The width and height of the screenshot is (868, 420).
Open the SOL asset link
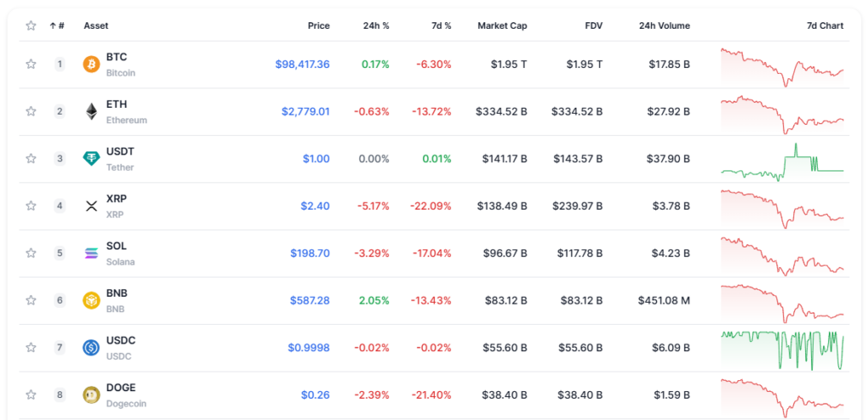[x=116, y=246]
